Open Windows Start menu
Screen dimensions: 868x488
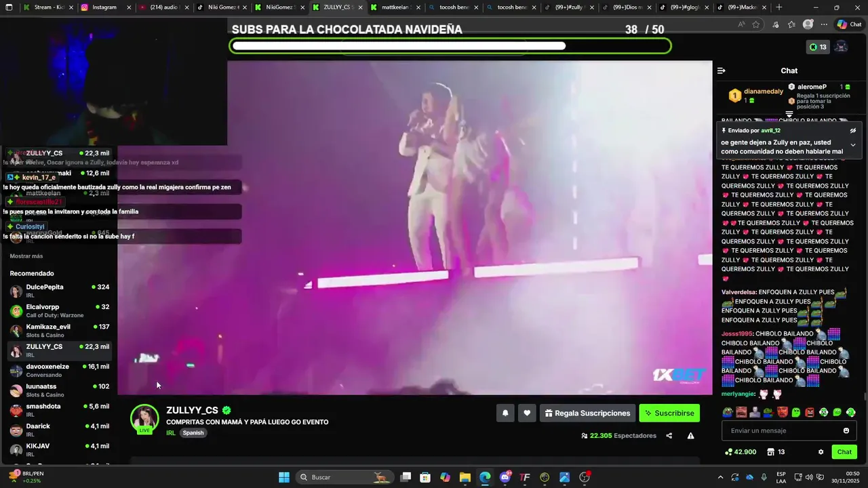284,477
